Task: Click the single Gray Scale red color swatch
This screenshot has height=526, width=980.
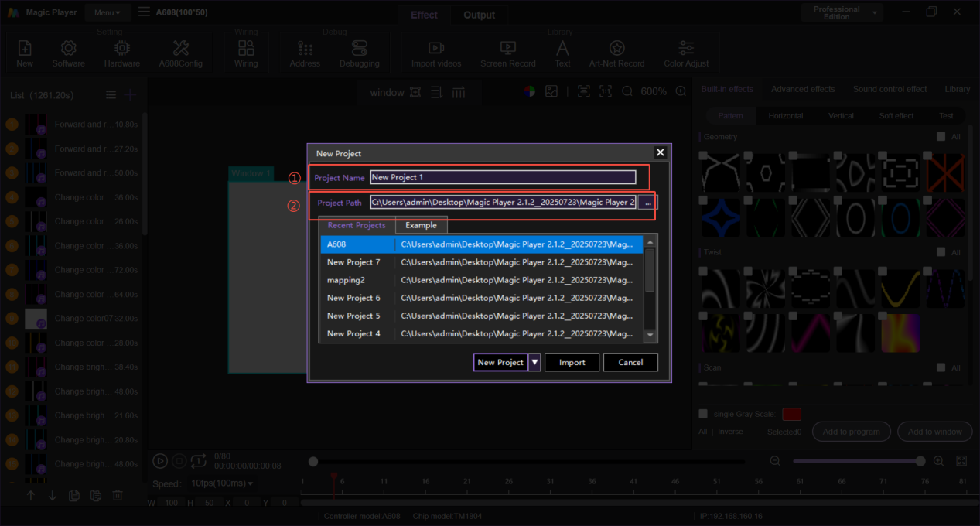Action: tap(792, 415)
